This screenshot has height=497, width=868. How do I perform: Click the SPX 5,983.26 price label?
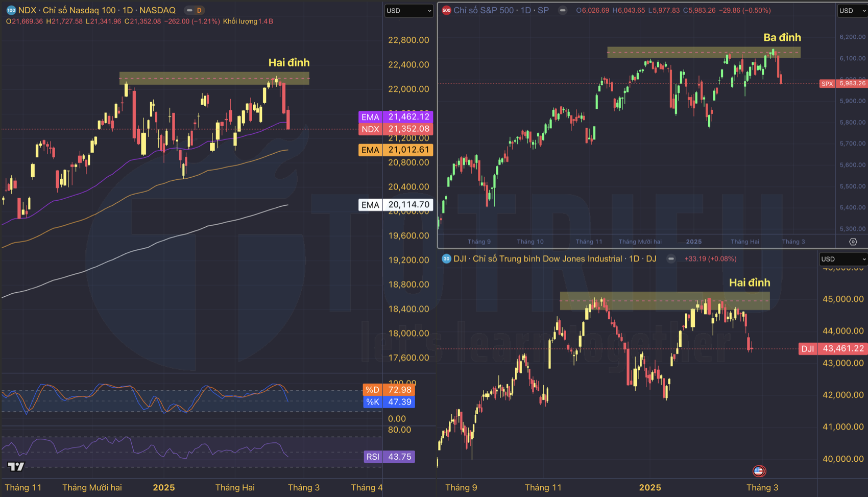click(x=843, y=83)
